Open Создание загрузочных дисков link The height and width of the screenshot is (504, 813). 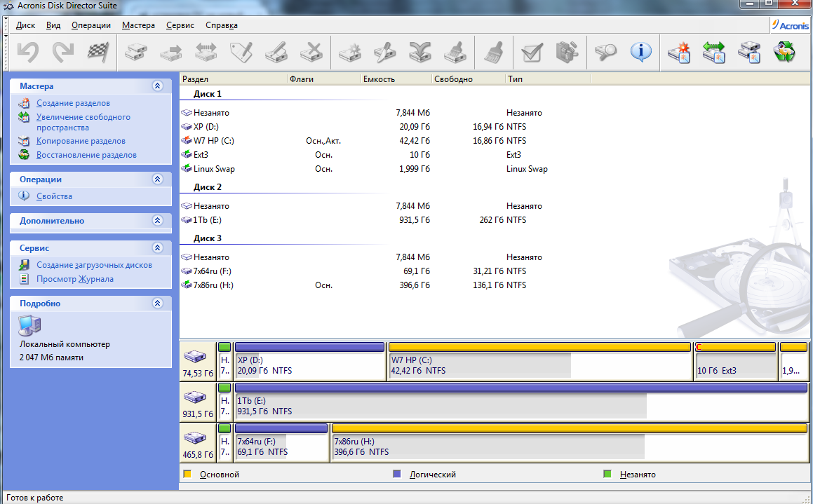click(95, 265)
